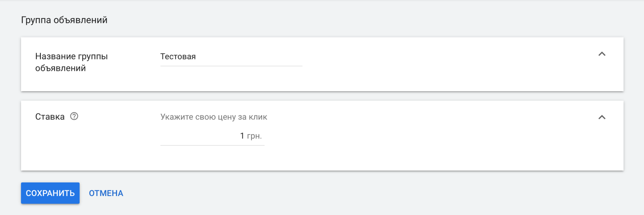The image size is (644, 215).
Task: Click the underline beneath the bid amount
Action: 212,145
